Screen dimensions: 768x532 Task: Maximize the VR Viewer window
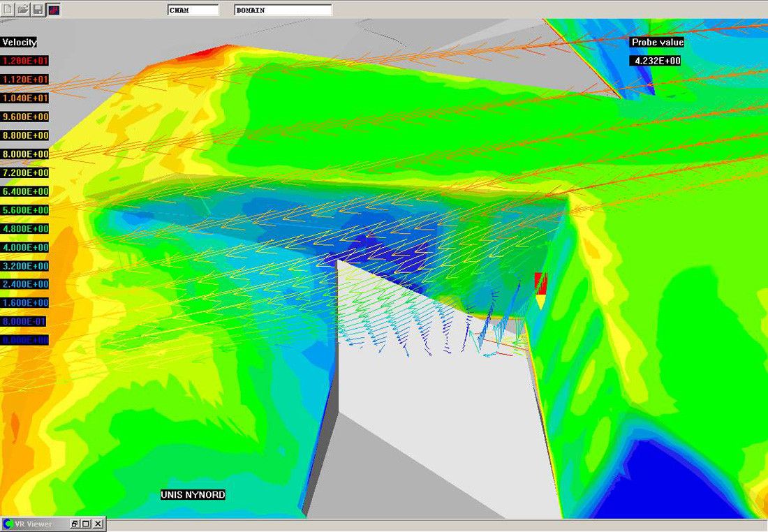click(x=86, y=524)
